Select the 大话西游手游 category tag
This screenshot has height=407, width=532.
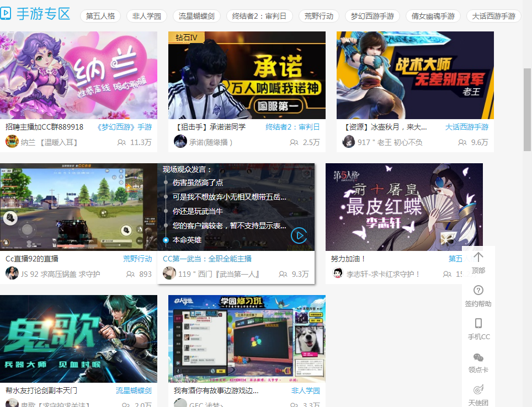(x=494, y=16)
